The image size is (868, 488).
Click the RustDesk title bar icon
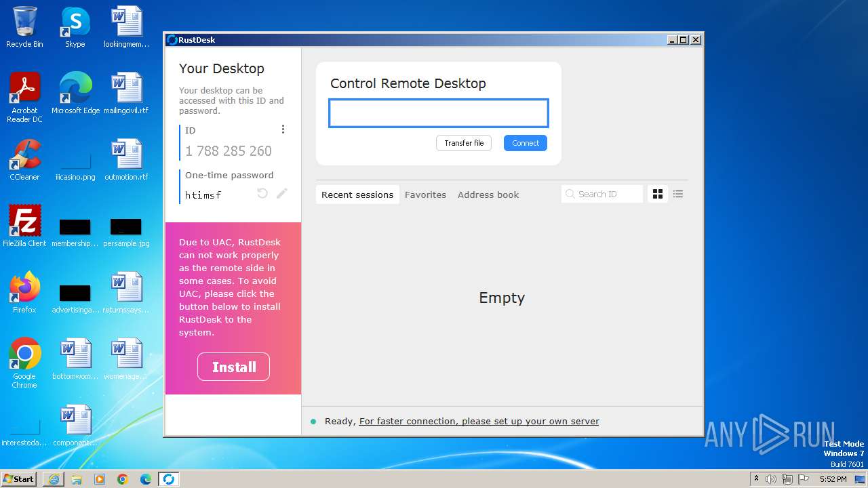point(172,40)
